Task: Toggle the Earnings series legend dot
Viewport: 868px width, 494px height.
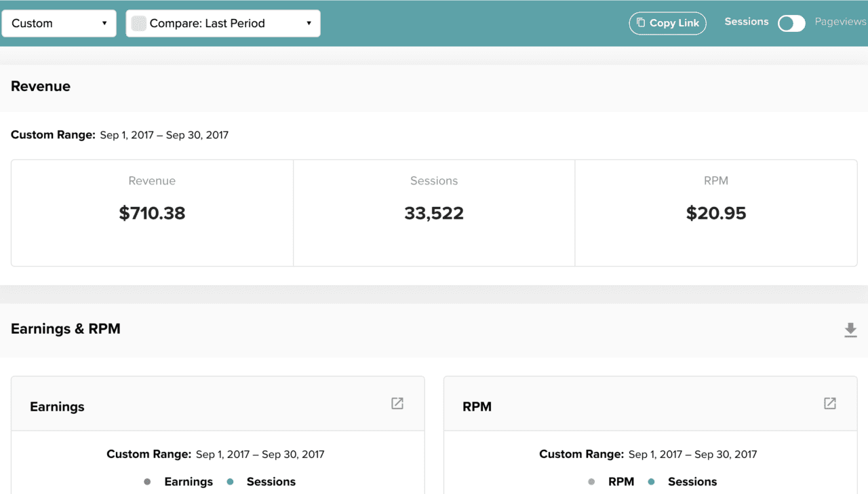Action: pos(147,482)
